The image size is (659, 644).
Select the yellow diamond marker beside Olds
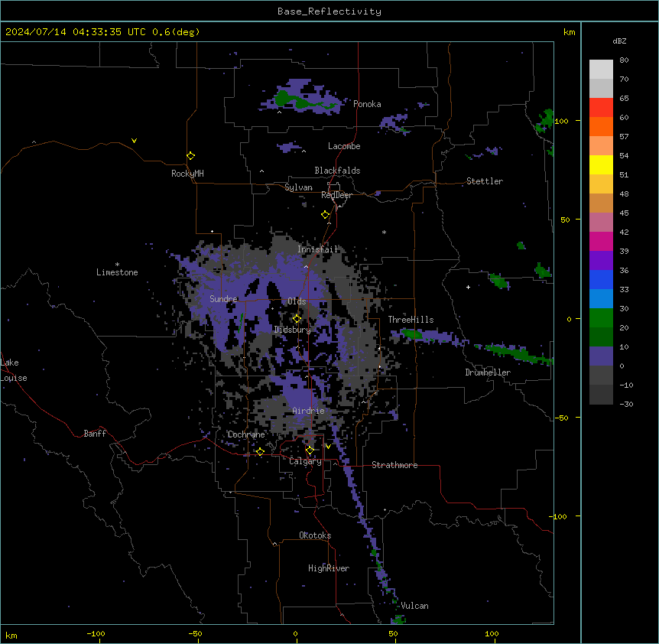297,319
